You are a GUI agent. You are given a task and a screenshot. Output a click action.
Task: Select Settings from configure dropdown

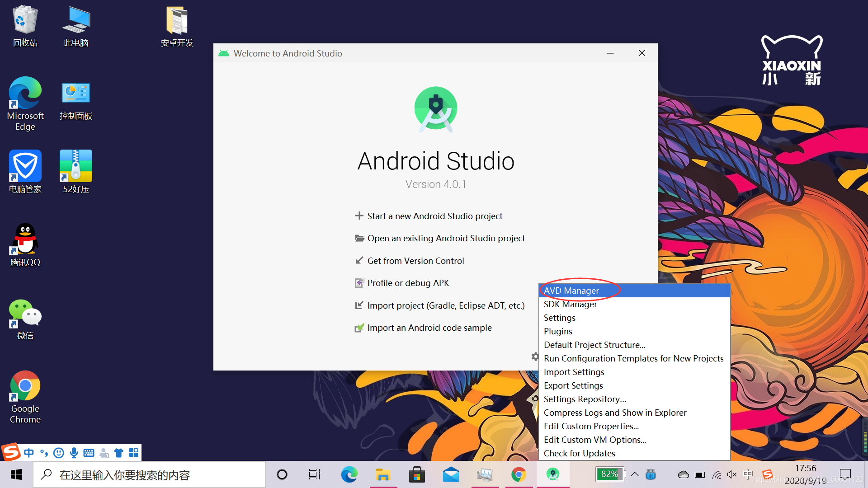pos(559,317)
